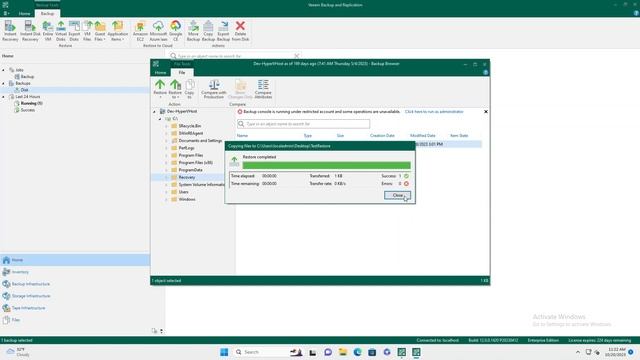Dismiss the restricted account warning bar
This screenshot has height=360, width=640.
click(486, 112)
